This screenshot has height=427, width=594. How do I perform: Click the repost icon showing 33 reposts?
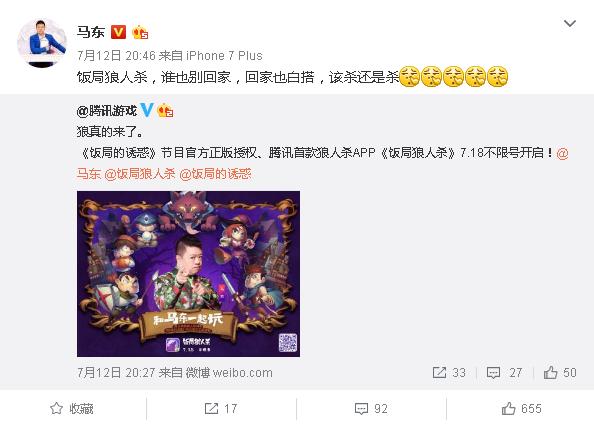pyautogui.click(x=449, y=372)
